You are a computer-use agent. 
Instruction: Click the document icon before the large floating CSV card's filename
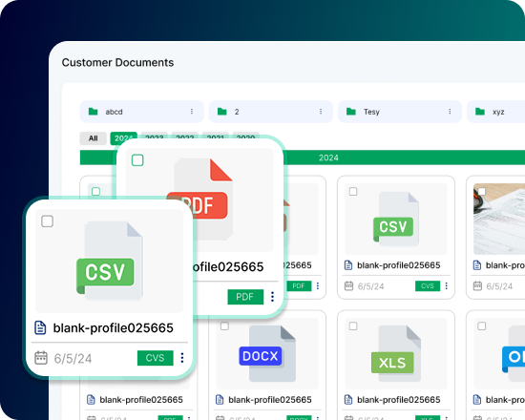(x=40, y=327)
